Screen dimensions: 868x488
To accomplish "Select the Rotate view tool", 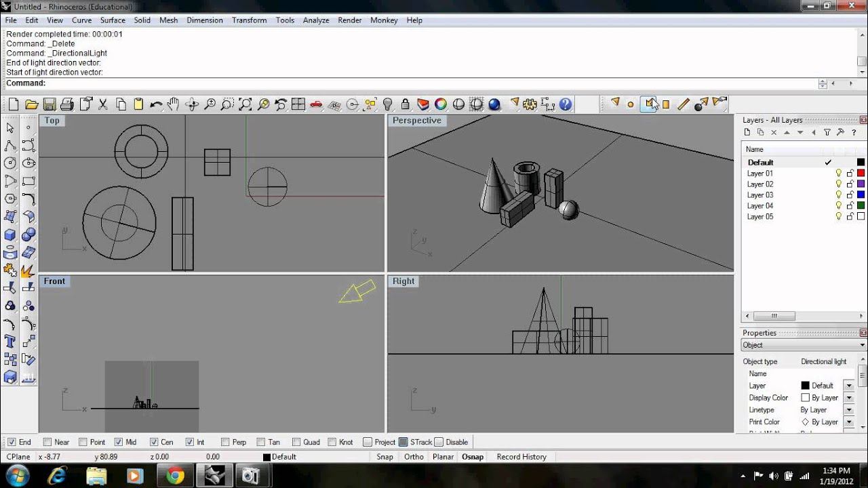I will click(192, 104).
